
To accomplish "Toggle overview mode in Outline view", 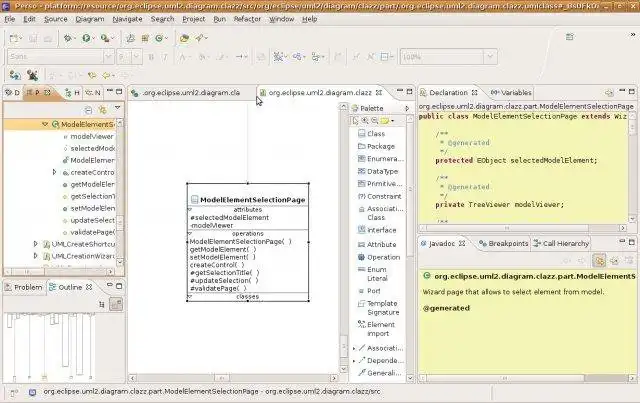I will [x=116, y=304].
